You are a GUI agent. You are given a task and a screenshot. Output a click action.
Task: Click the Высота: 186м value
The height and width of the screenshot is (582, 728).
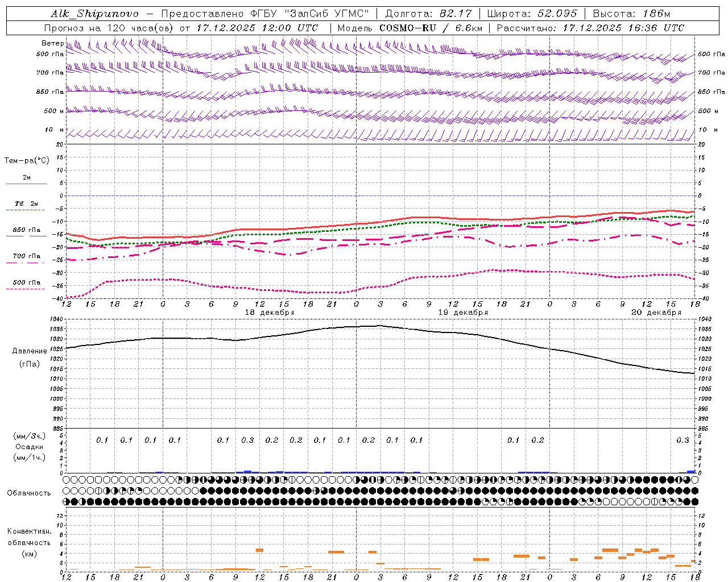[631, 14]
